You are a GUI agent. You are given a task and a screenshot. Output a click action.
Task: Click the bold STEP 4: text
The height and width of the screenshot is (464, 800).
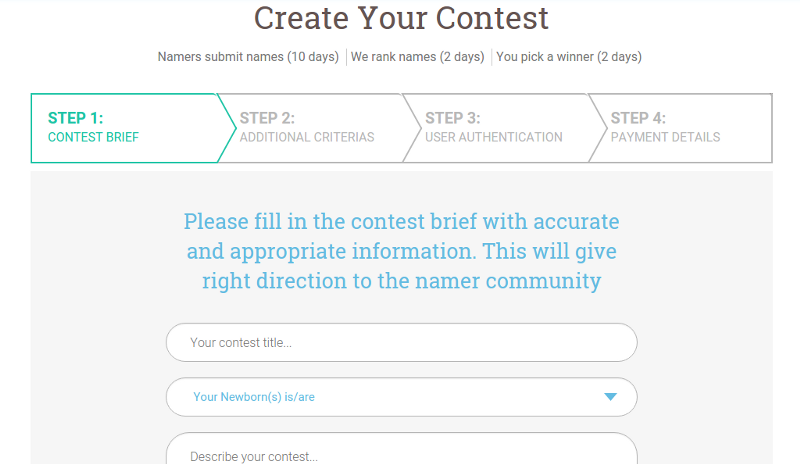click(638, 118)
